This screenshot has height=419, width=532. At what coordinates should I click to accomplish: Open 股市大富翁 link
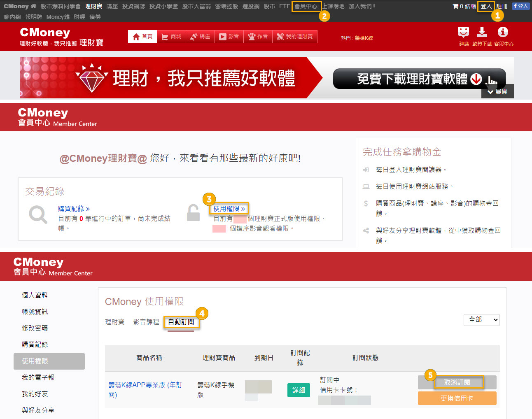[196, 6]
